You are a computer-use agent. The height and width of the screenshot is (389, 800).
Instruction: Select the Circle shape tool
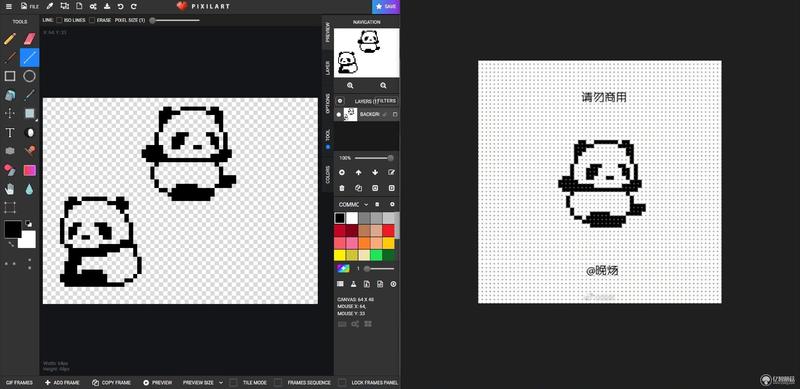(x=30, y=76)
